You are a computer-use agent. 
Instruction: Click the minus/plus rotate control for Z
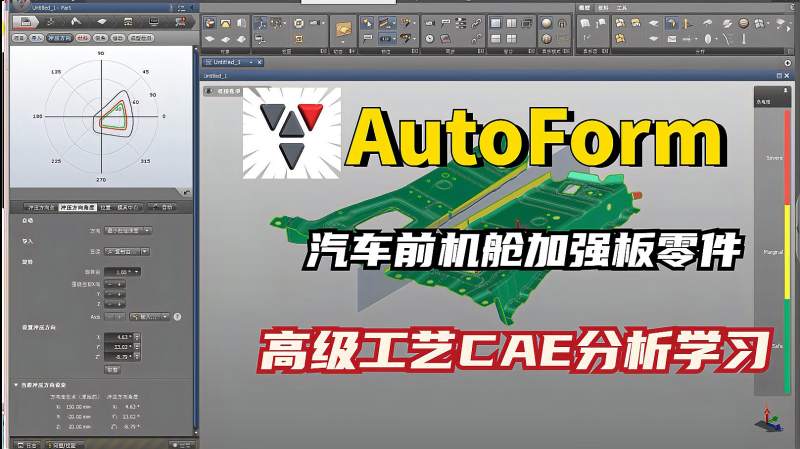tap(115, 305)
